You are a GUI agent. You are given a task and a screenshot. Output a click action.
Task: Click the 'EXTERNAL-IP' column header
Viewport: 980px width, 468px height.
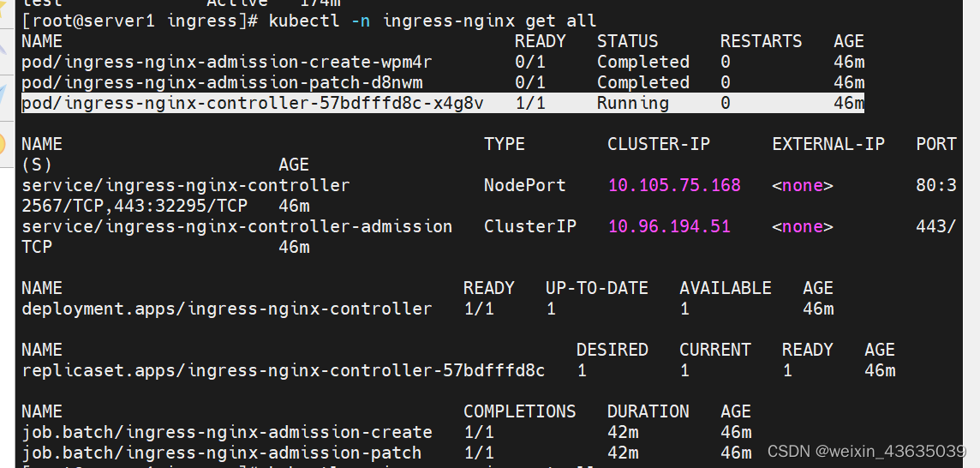pos(828,144)
